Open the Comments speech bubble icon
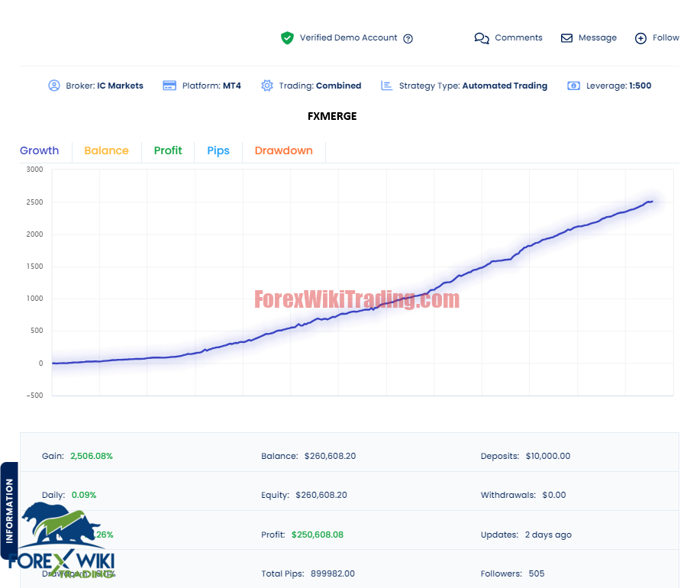 click(482, 38)
